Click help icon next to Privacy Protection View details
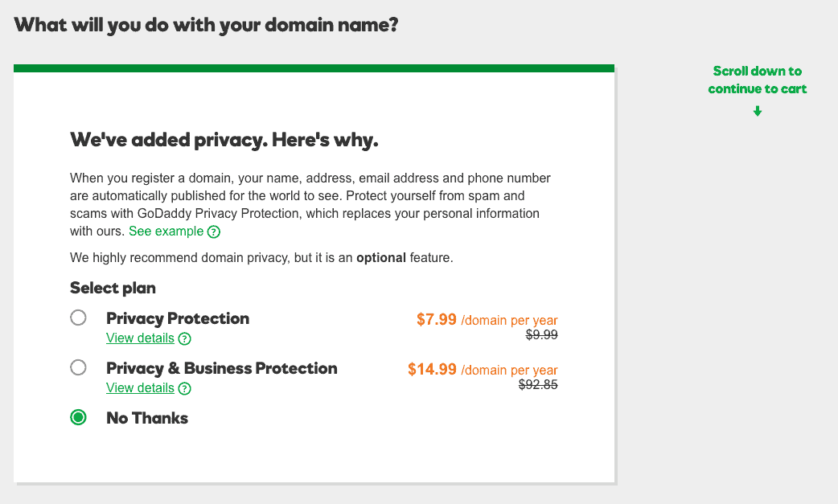838x504 pixels. tap(184, 338)
